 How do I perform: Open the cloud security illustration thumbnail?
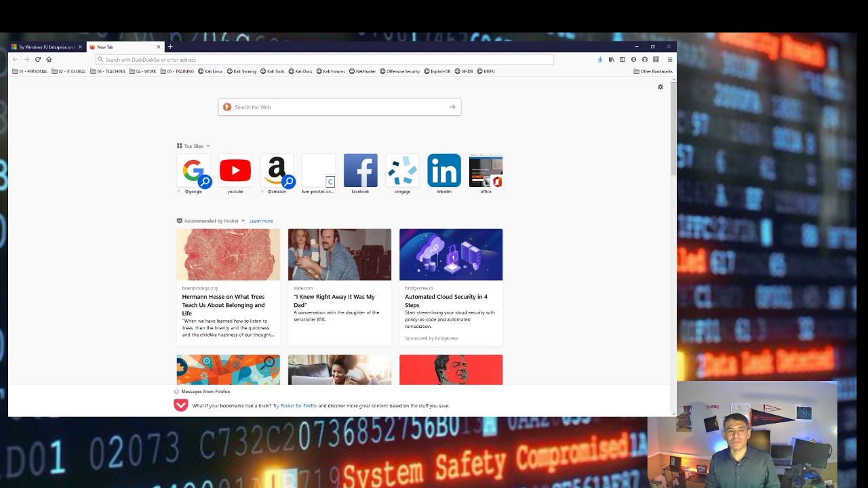tap(451, 254)
